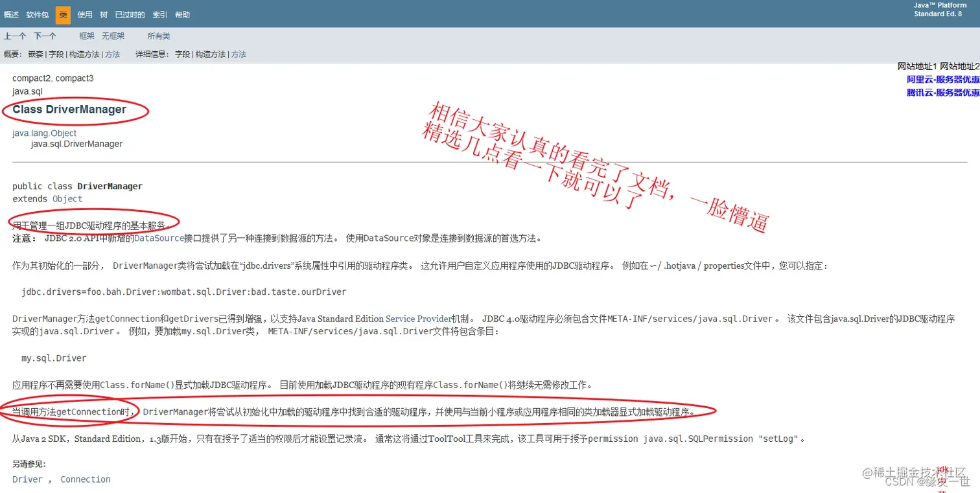The height and width of the screenshot is (493, 980).
Task: Click the jdbc.drivers=foo.bah.Driver code line
Action: coord(184,292)
